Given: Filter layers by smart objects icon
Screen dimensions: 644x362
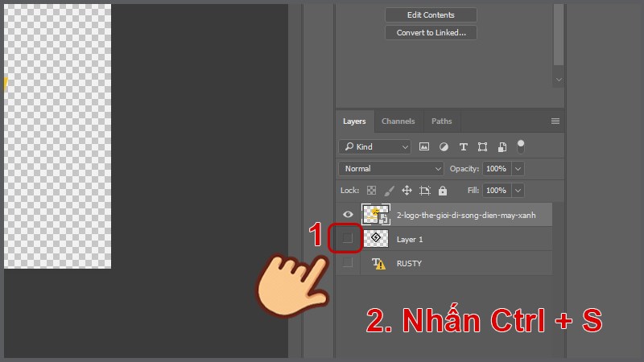Looking at the screenshot, I should pyautogui.click(x=502, y=146).
